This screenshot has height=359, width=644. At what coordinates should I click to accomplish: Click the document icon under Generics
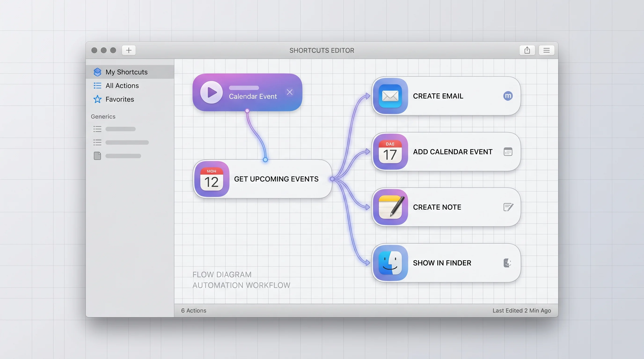(97, 156)
